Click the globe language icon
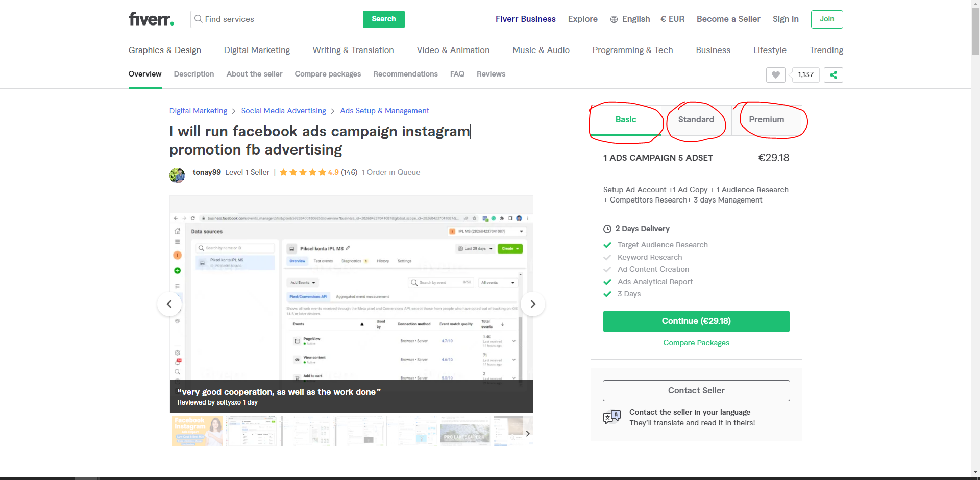This screenshot has height=480, width=980. click(614, 19)
